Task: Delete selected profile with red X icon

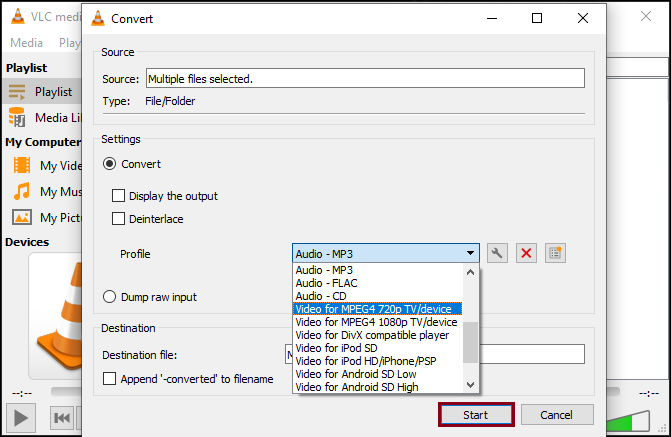Action: [526, 254]
